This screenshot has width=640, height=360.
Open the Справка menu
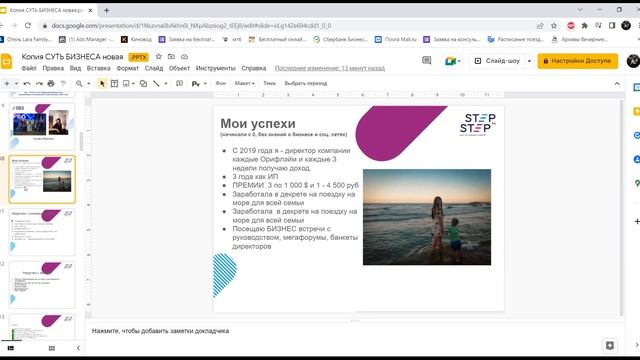click(x=253, y=68)
